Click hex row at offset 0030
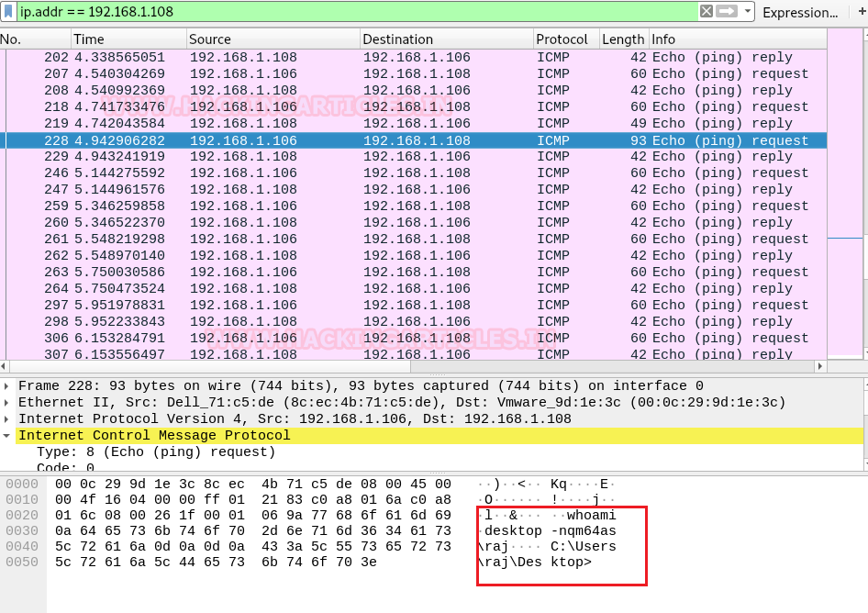 [253, 530]
